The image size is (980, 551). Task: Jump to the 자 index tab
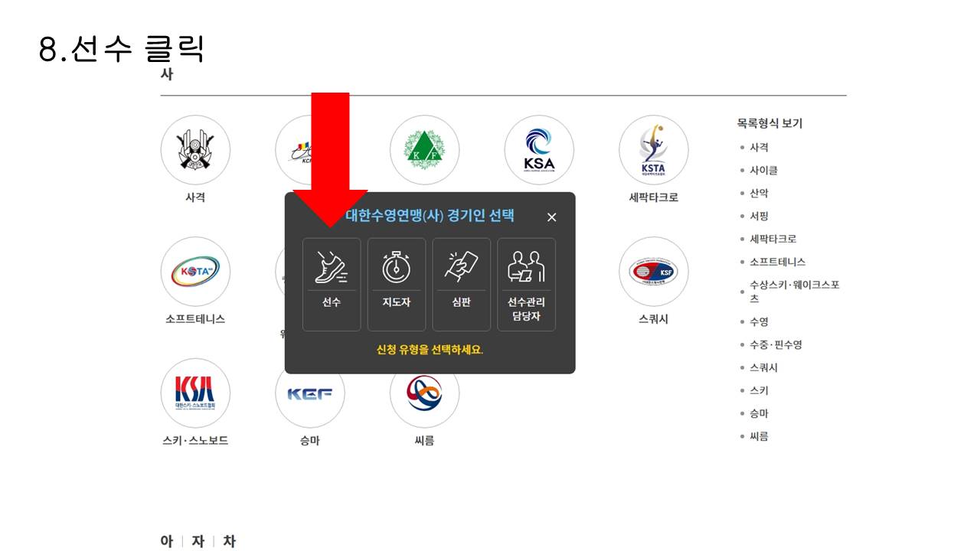pos(198,541)
